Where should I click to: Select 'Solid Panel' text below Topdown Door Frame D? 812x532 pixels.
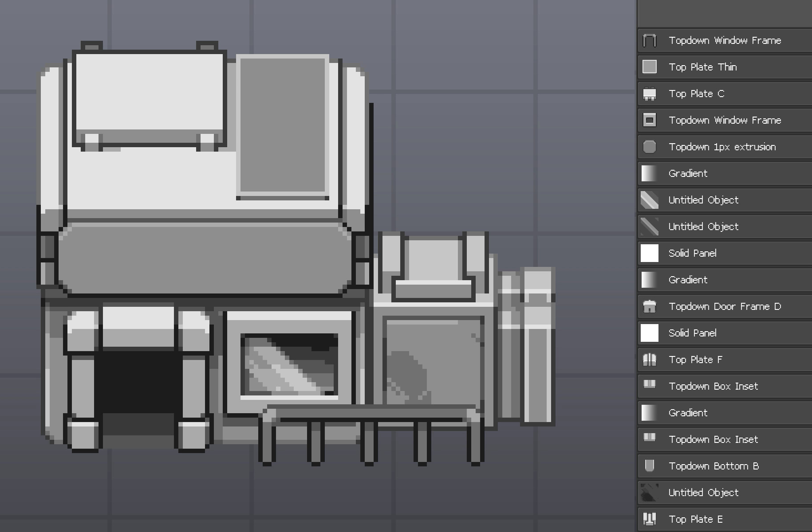693,333
